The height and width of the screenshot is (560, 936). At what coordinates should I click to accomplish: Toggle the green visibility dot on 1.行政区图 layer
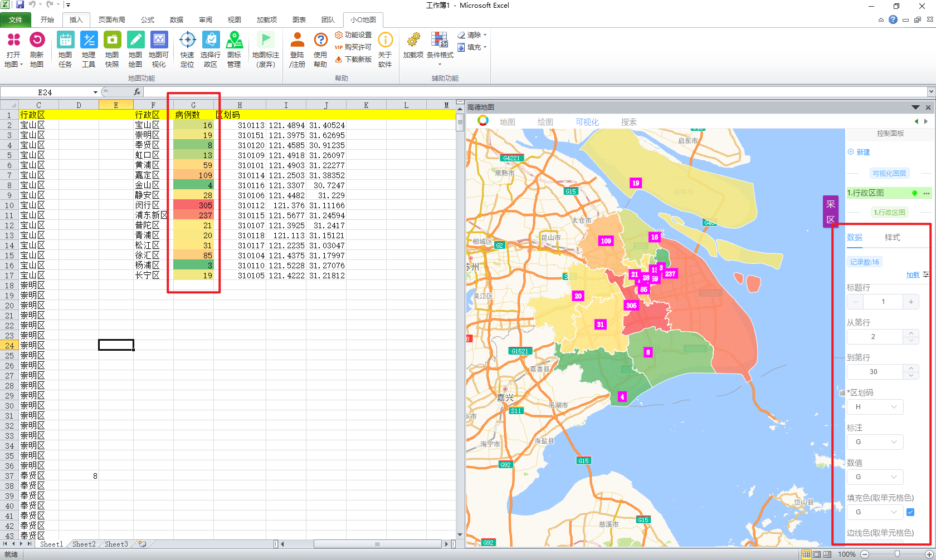(914, 193)
